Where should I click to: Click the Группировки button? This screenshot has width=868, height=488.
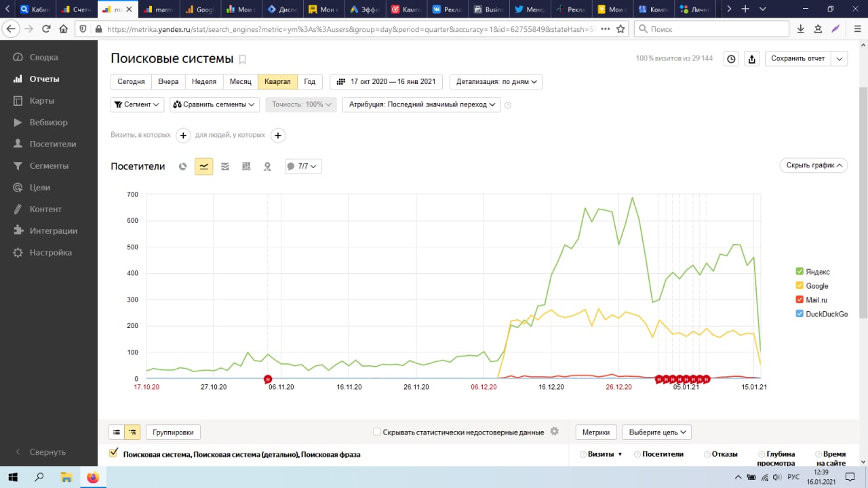pos(173,432)
